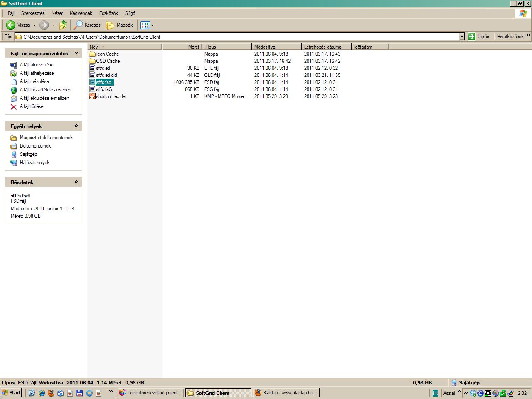Open the Vissza history dropdown arrow
The height and width of the screenshot is (399, 532).
(x=34, y=25)
